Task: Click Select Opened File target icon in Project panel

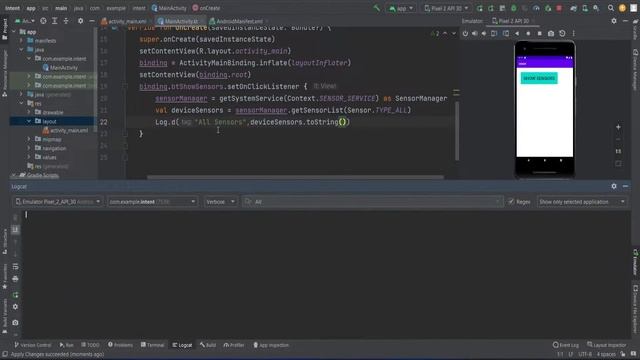Action: [43, 21]
